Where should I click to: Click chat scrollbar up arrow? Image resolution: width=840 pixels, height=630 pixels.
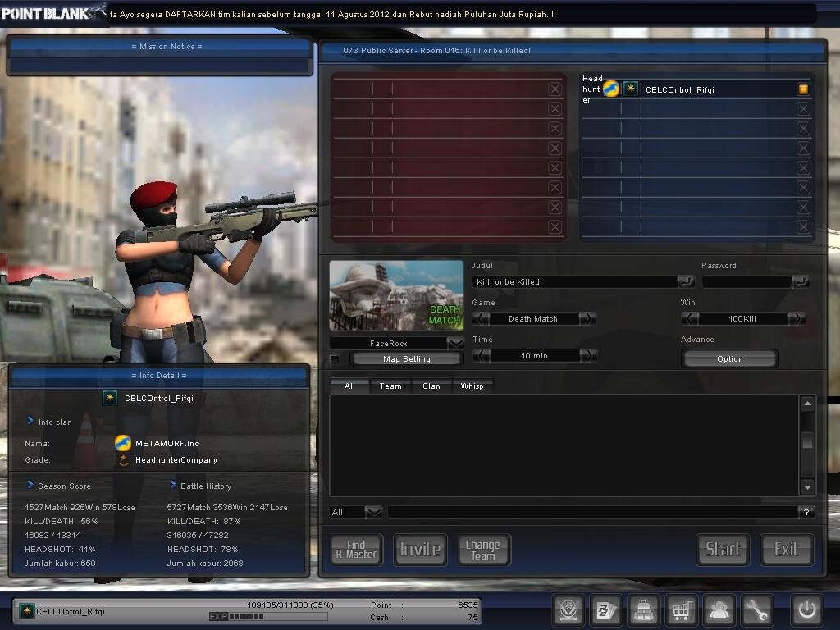pyautogui.click(x=807, y=404)
